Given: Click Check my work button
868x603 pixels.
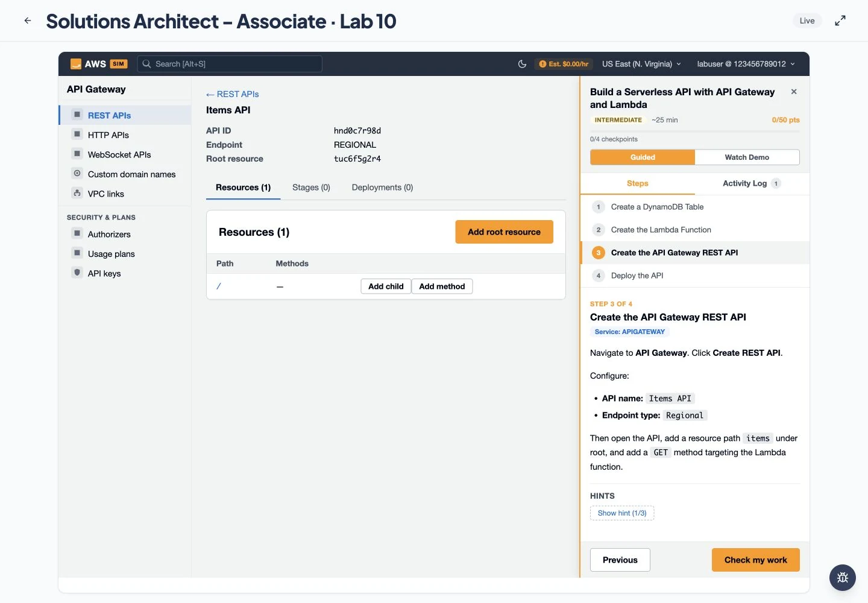Looking at the screenshot, I should tap(755, 560).
